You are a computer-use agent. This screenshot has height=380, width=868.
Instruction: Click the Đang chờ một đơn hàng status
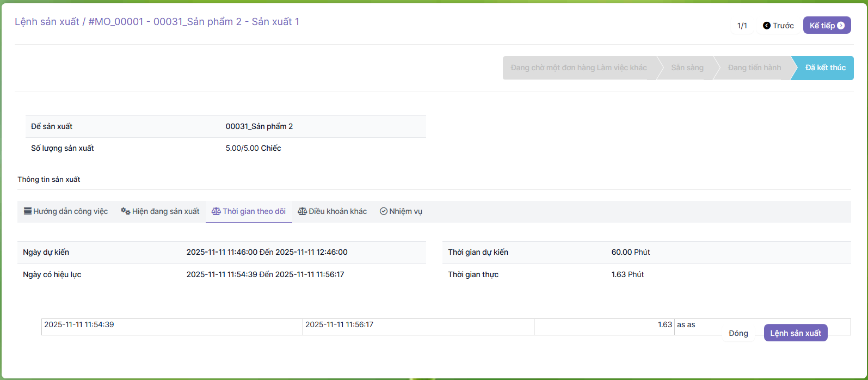point(578,68)
